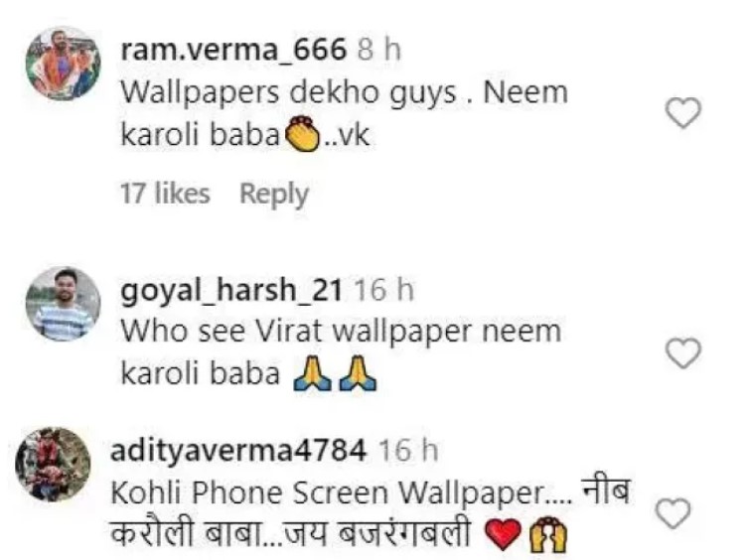Open the ram.verma_666 username link
748x560 pixels.
coord(233,50)
